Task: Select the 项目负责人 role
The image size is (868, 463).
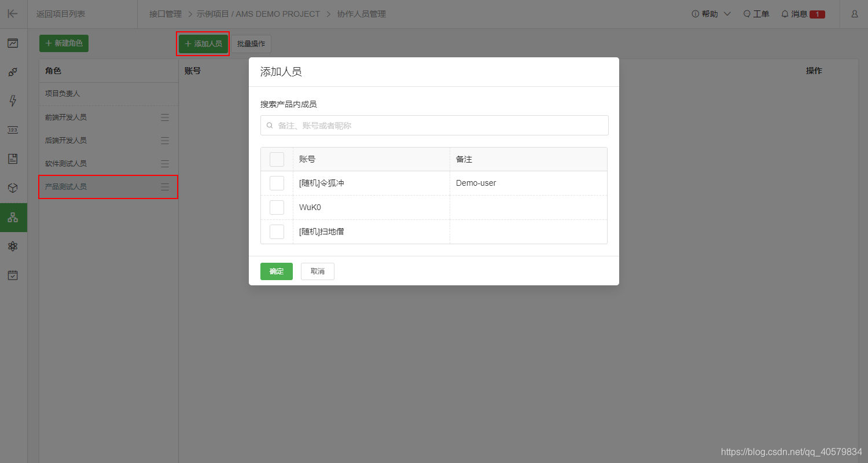Action: [108, 94]
